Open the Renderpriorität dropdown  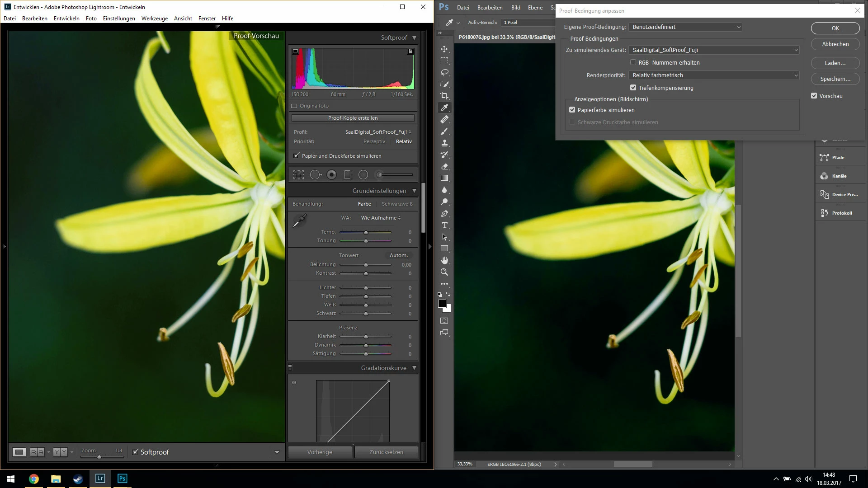713,75
